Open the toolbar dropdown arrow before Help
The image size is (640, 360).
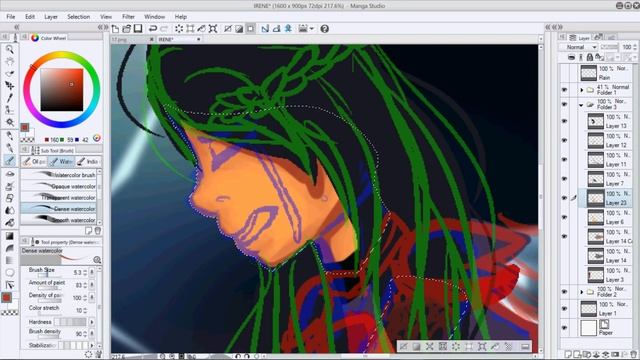click(x=312, y=29)
